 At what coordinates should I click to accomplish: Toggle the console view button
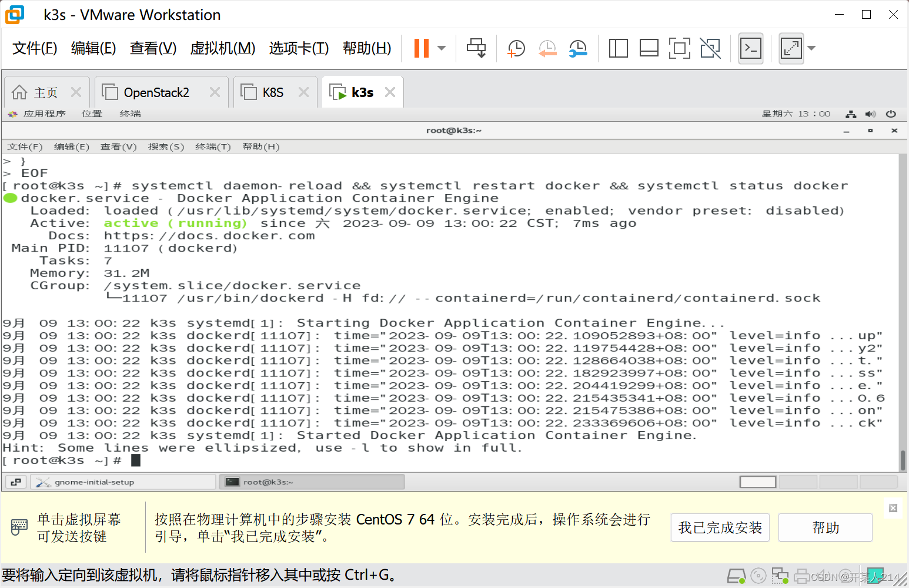tap(751, 48)
